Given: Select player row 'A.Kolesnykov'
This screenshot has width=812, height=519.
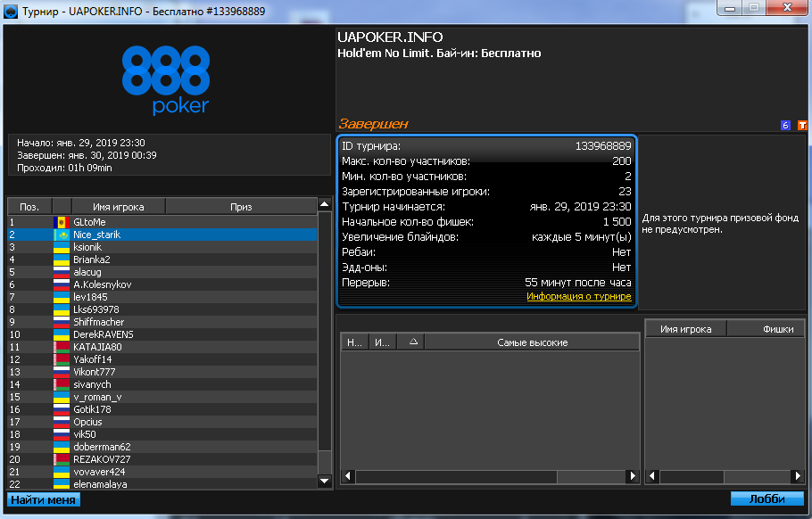Looking at the screenshot, I should pyautogui.click(x=162, y=284).
